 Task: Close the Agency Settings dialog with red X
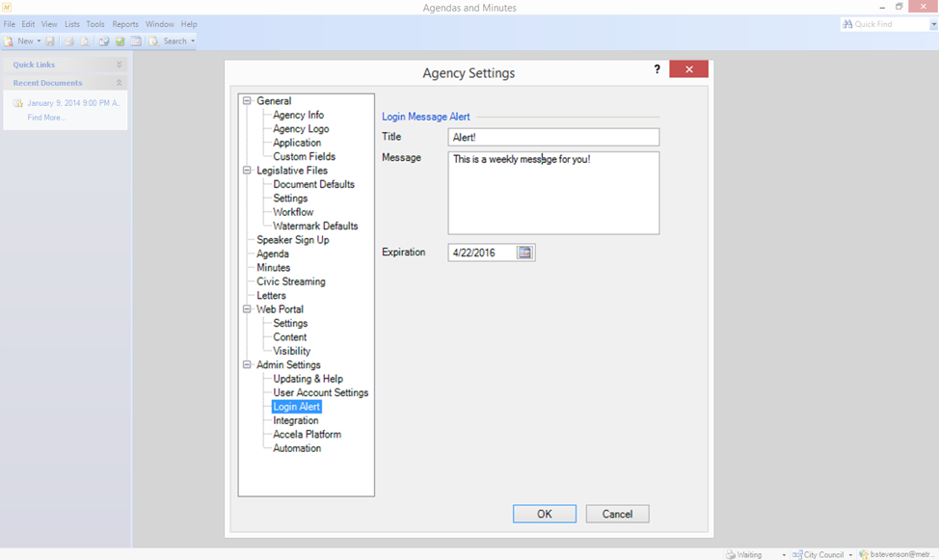pos(688,69)
